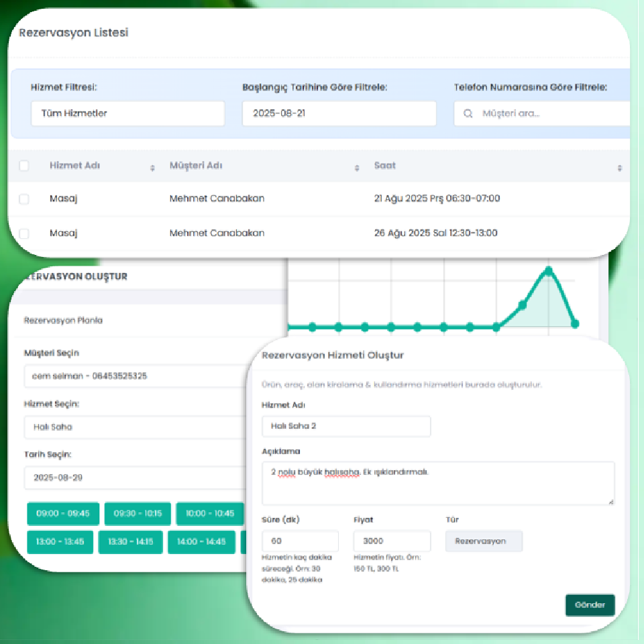644x644 pixels.
Task: Select all rows with the header checkbox
Action: point(24,166)
